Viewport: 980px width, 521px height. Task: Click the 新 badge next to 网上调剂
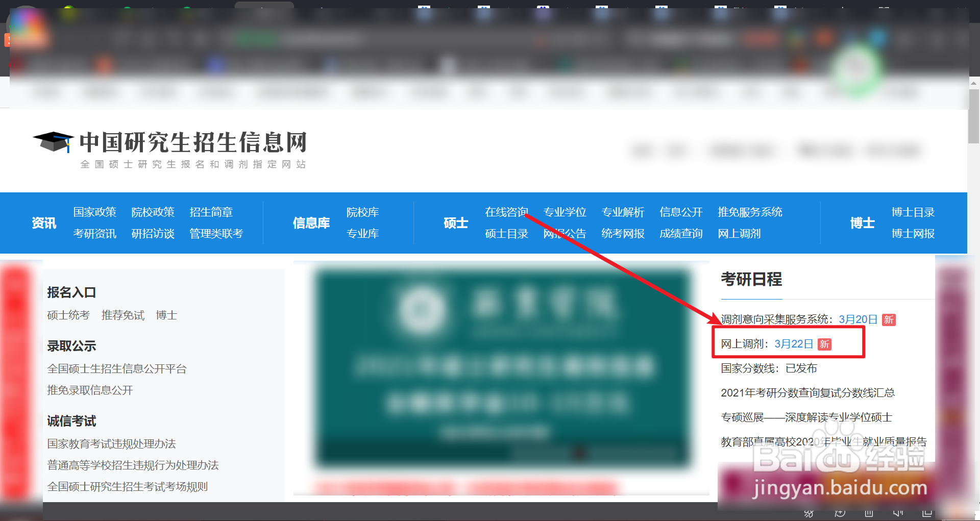pyautogui.click(x=825, y=344)
